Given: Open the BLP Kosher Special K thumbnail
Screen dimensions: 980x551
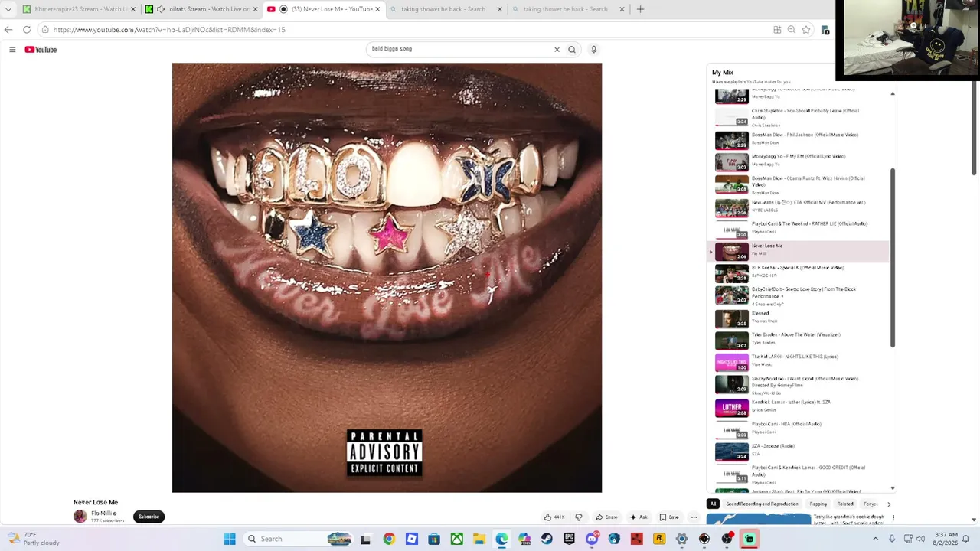Looking at the screenshot, I should point(731,273).
